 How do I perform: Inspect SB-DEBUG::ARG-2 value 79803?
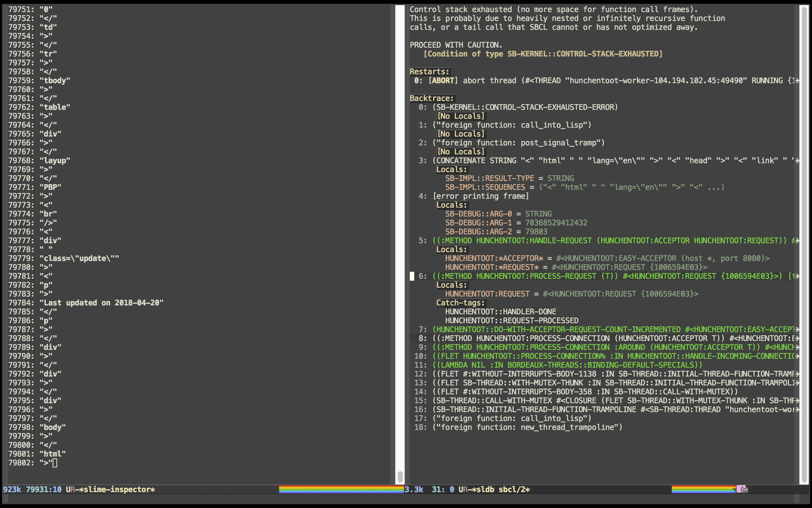pos(536,232)
